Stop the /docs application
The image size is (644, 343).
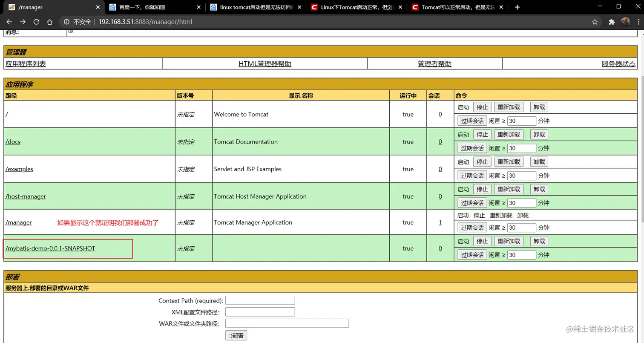(x=482, y=134)
